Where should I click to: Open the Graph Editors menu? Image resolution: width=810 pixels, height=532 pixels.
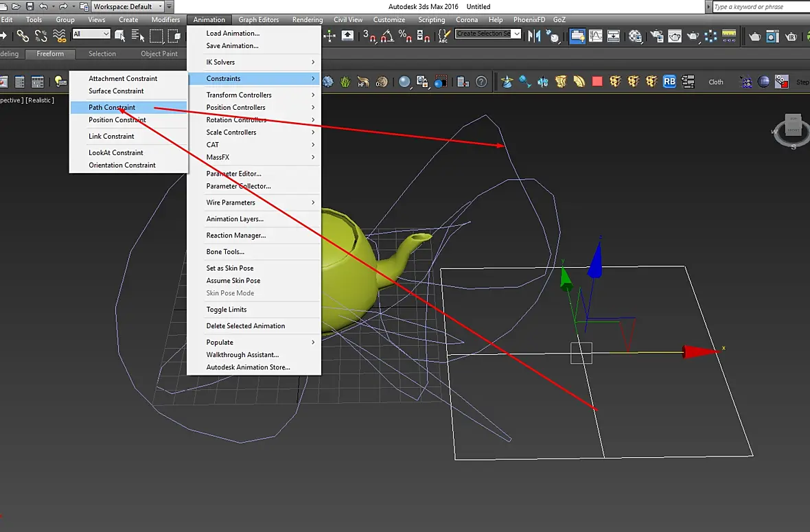click(x=258, y=20)
